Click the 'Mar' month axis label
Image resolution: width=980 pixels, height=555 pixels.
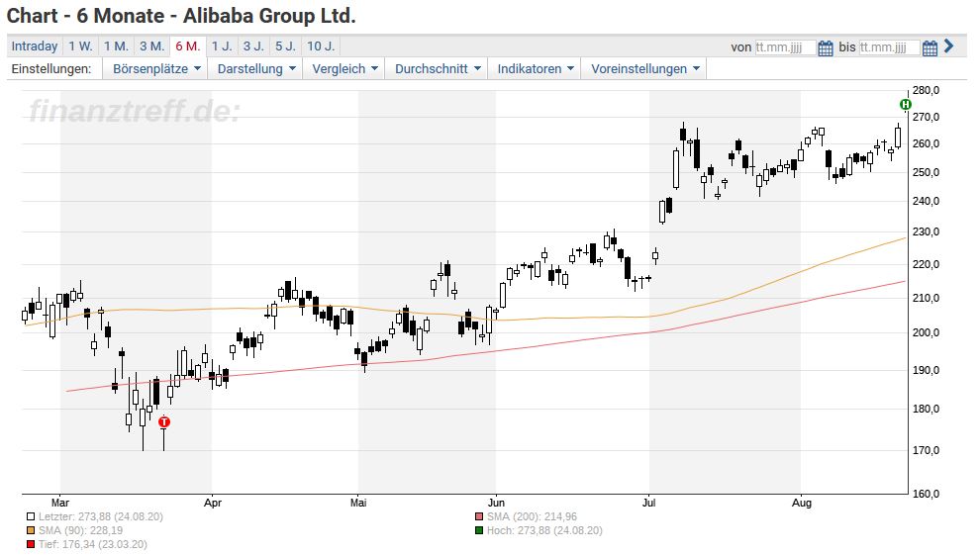[60, 503]
